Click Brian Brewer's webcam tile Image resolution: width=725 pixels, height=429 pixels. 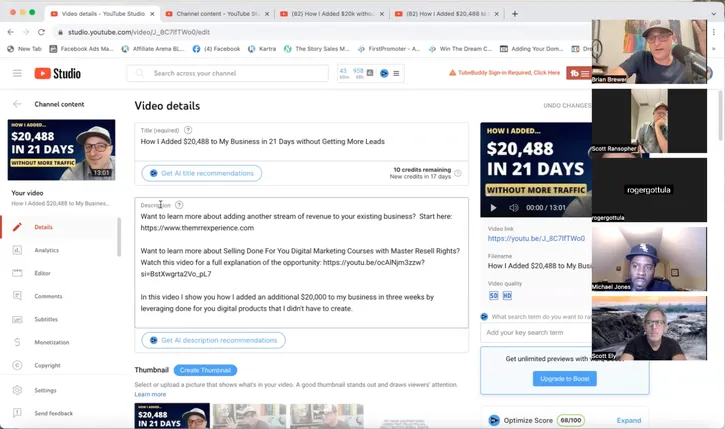tap(649, 51)
